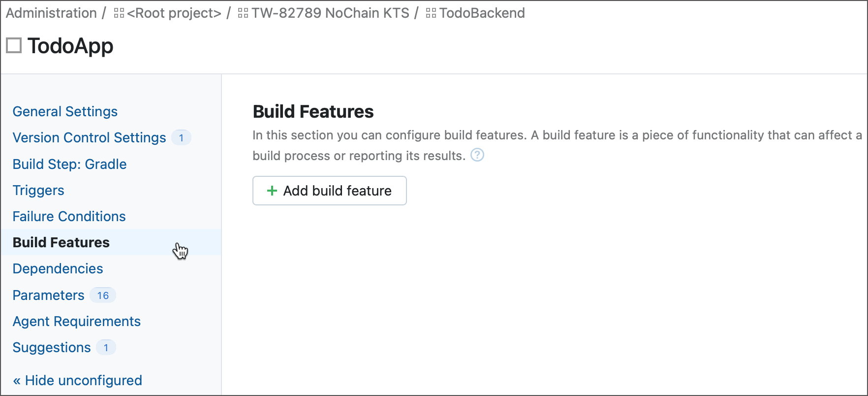
Task: Open the Build Step: Gradle settings
Action: 69,164
